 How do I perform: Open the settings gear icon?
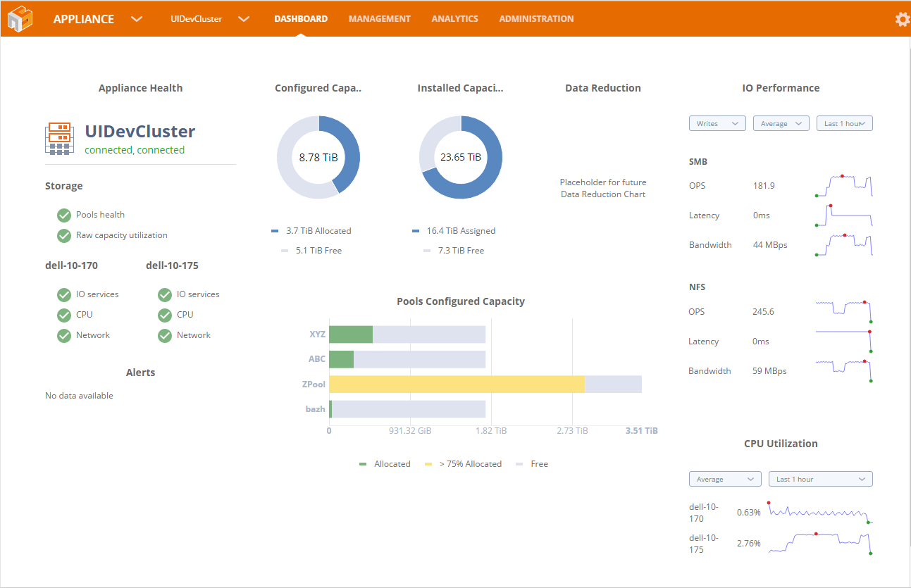tap(902, 20)
